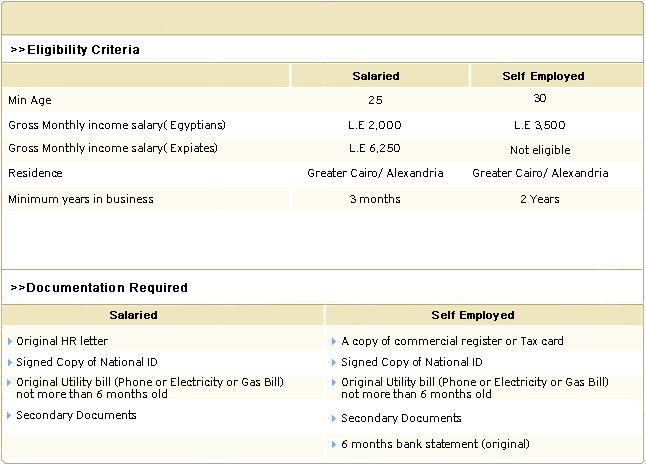646x466 pixels.
Task: Click bullet next to Self Employed Signed Copy of National ID
Action: tap(334, 362)
